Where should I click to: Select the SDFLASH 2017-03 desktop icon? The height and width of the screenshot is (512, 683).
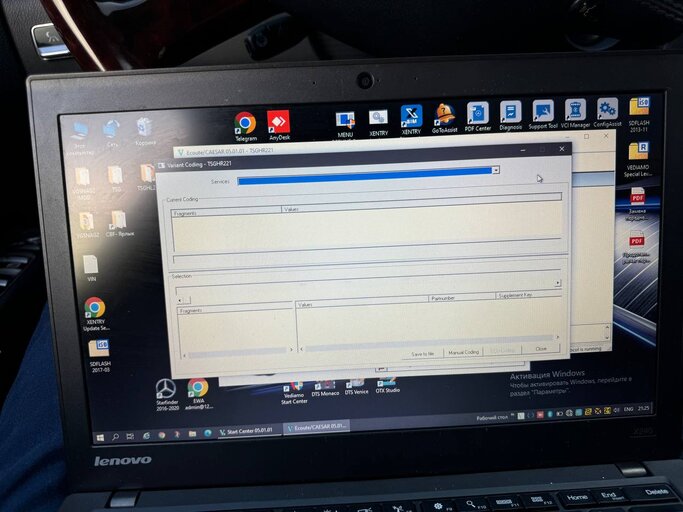(100, 356)
